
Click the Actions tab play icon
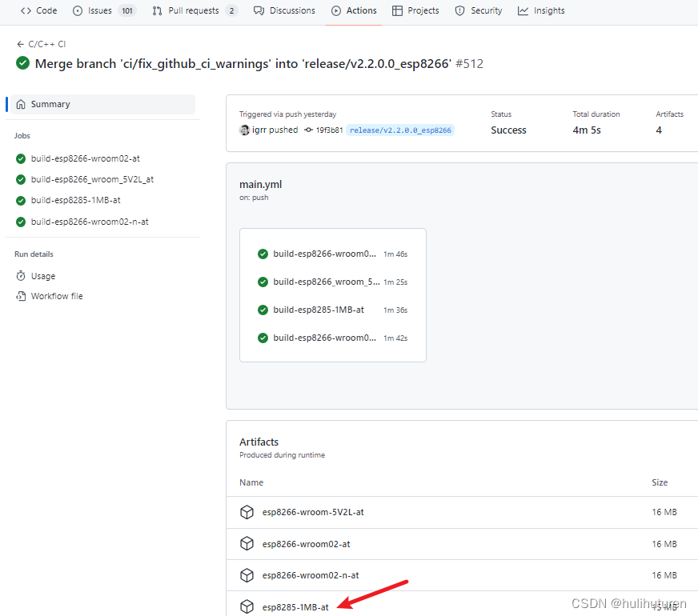[336, 10]
